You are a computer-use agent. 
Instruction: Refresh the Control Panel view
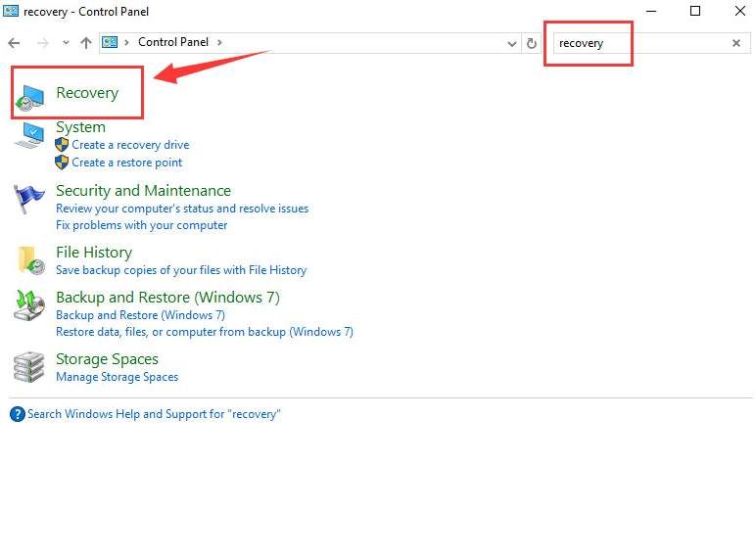pos(532,43)
